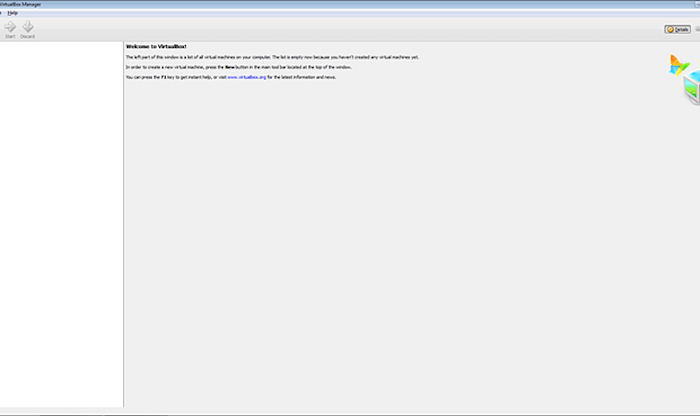Open the Help menu
Viewport: 700px width, 416px height.
(12, 13)
